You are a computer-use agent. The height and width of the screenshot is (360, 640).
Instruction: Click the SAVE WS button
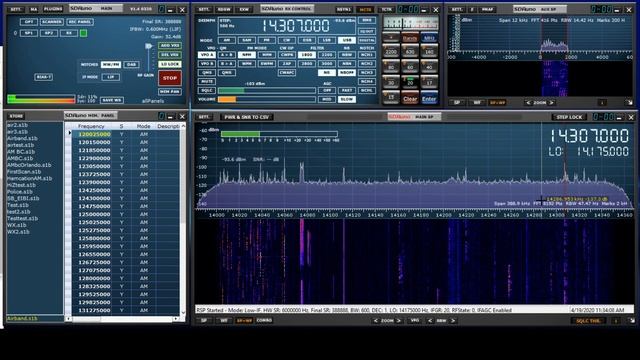(x=111, y=100)
